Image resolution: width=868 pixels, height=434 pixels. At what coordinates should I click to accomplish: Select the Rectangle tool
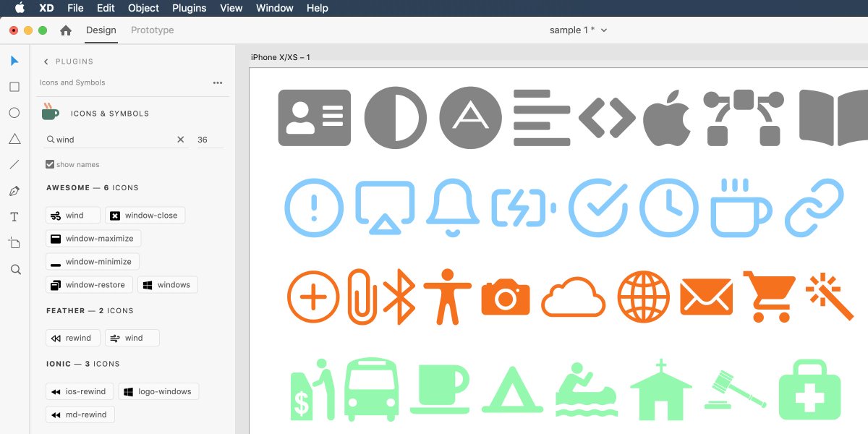(x=14, y=88)
